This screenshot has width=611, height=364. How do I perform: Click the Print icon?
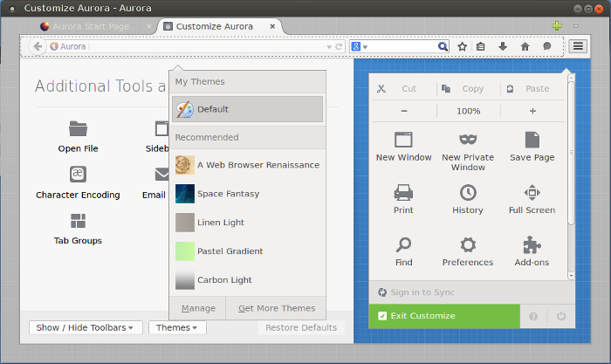coord(403,193)
